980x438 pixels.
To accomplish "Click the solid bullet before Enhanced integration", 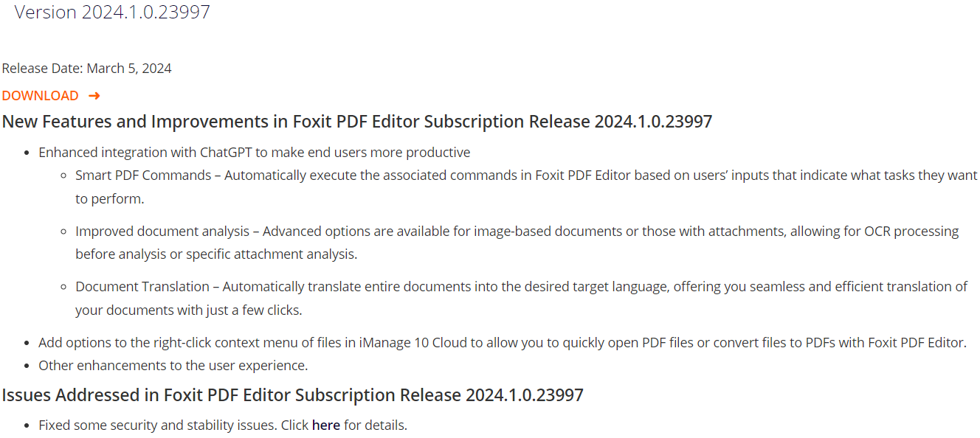I will 27,153.
